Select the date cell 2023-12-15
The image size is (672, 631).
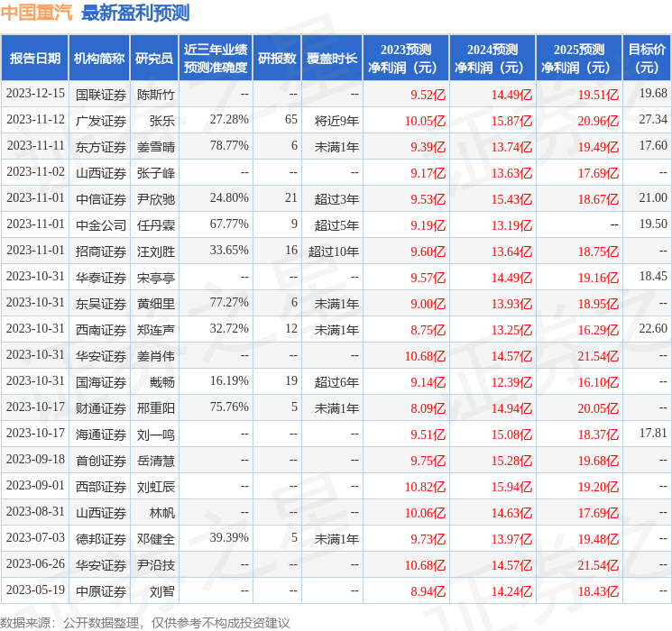[35, 94]
